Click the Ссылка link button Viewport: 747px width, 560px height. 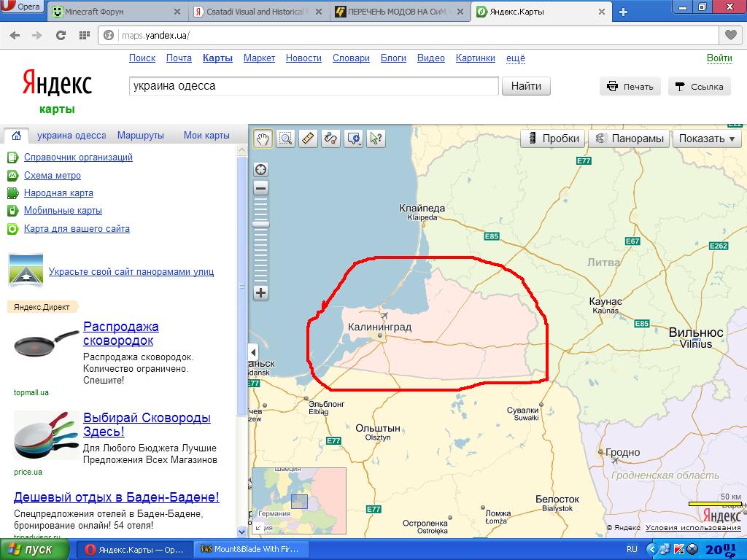[x=699, y=86]
